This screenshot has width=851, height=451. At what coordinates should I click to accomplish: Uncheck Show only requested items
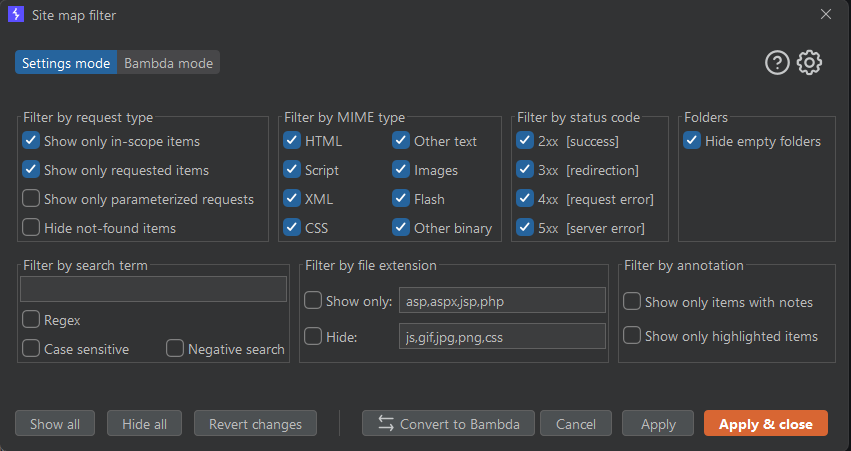(x=31, y=169)
